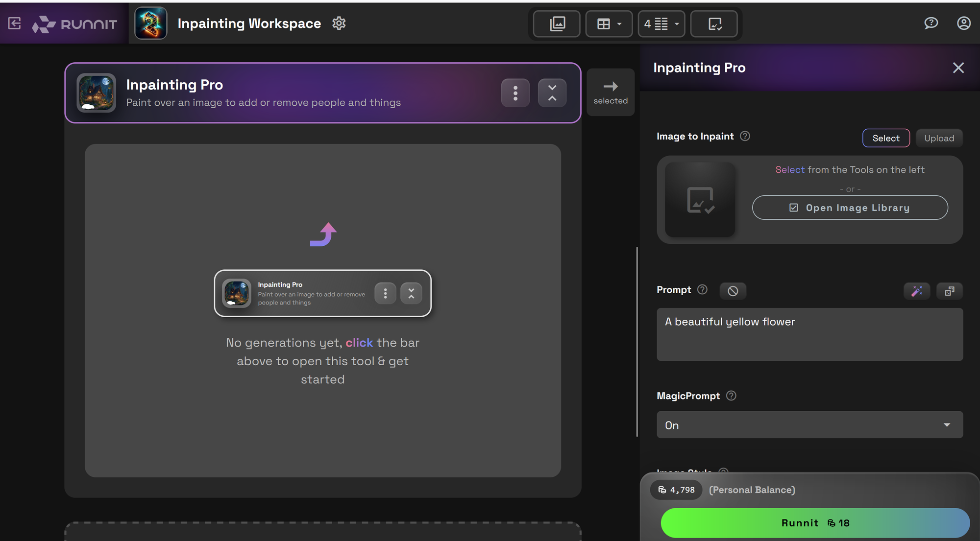Open the image gallery toolbar icon
980x541 pixels.
(x=557, y=24)
